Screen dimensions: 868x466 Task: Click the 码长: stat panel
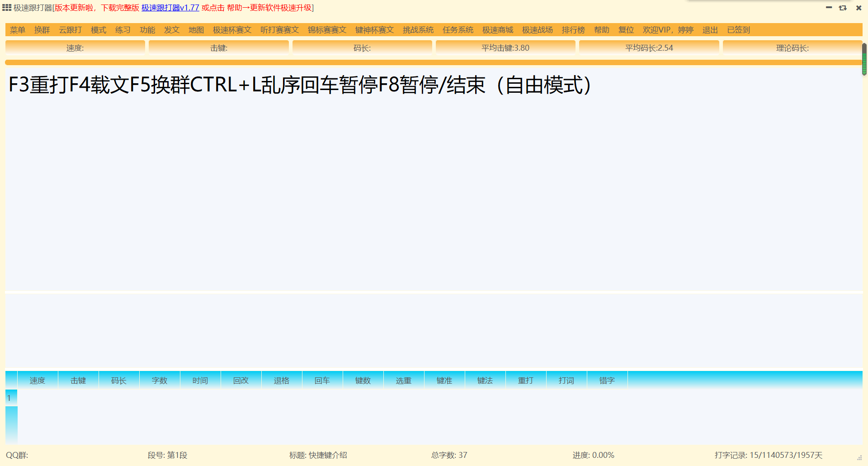pyautogui.click(x=362, y=48)
